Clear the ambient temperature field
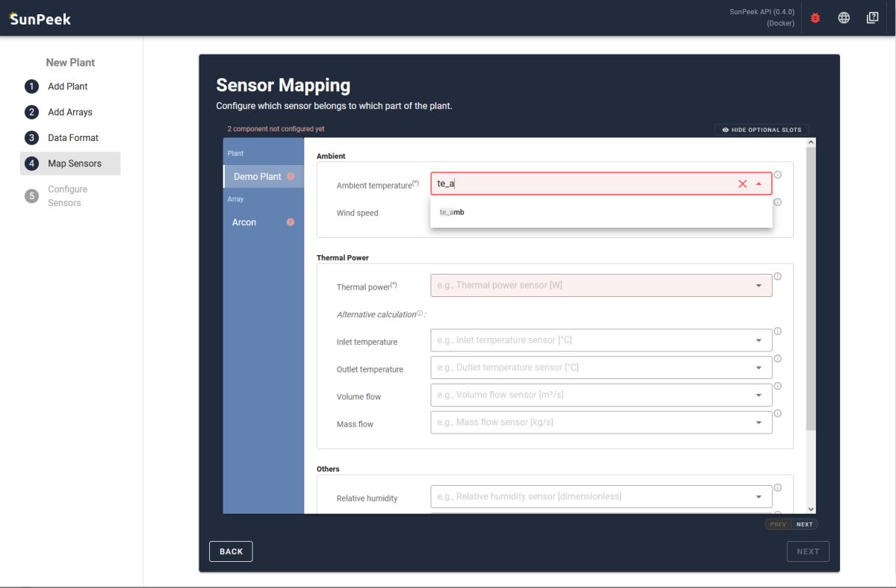 [742, 184]
